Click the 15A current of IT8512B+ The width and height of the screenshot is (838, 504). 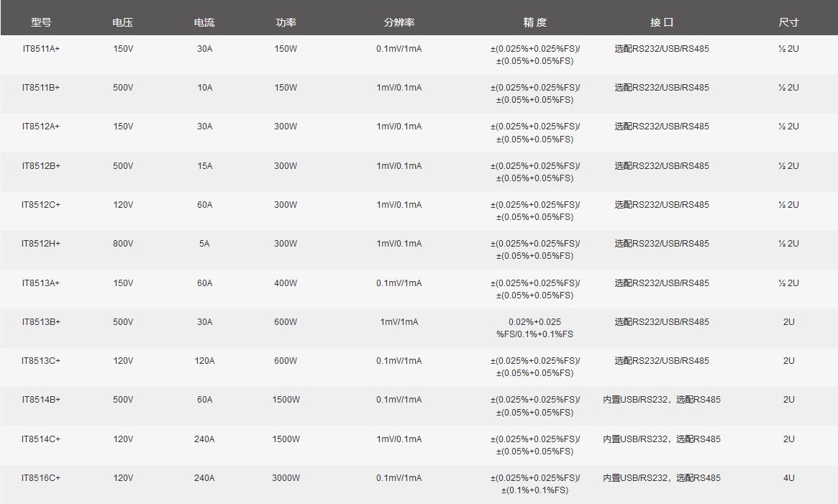click(x=205, y=166)
